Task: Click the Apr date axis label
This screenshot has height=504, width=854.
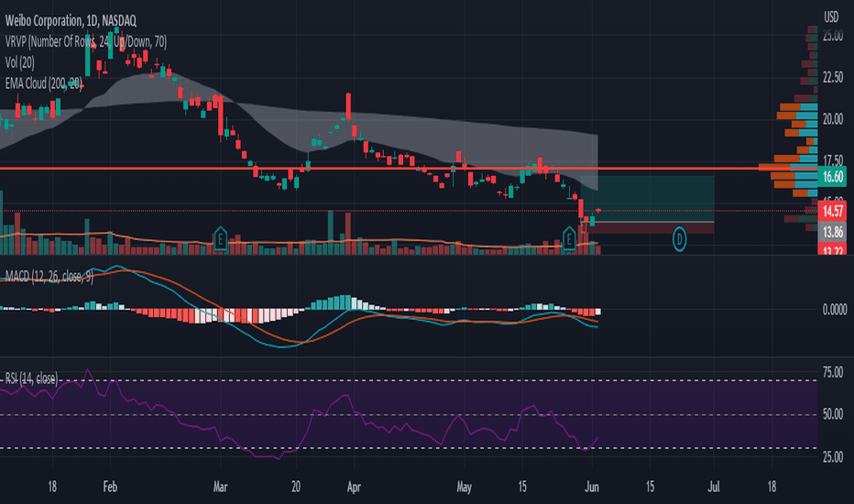Action: (354, 487)
